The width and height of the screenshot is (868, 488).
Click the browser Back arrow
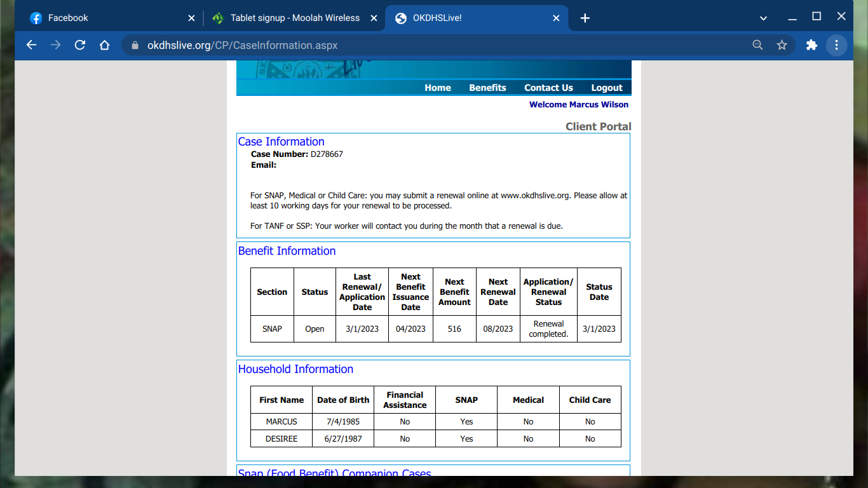[x=31, y=45]
